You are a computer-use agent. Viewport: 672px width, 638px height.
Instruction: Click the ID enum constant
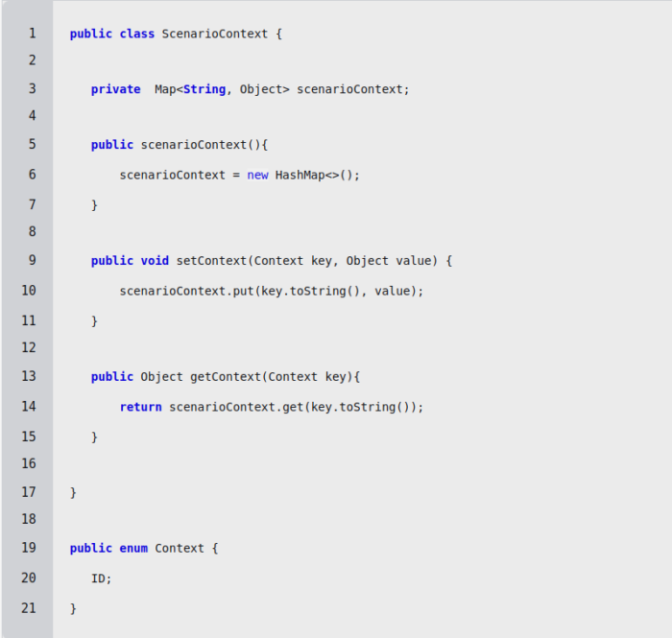(x=98, y=579)
